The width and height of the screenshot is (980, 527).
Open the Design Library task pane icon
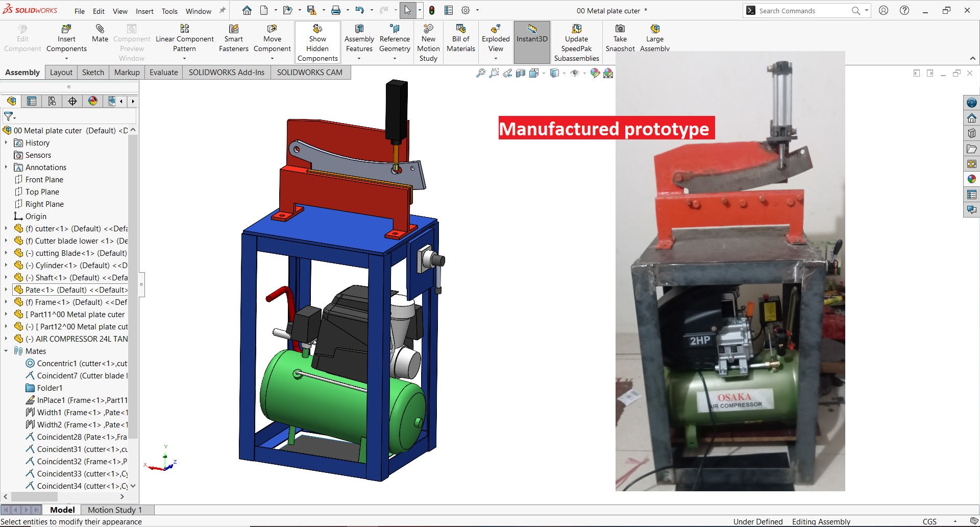pyautogui.click(x=972, y=133)
